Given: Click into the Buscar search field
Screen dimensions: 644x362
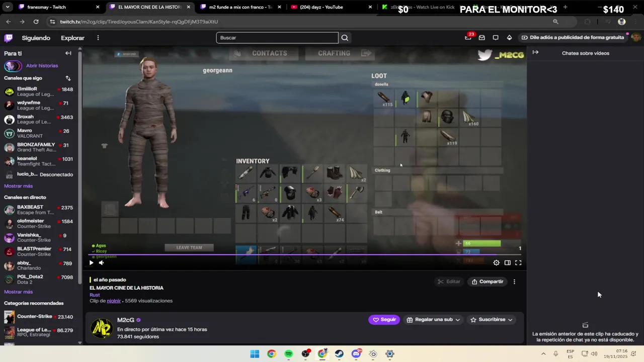Looking at the screenshot, I should click(x=277, y=38).
